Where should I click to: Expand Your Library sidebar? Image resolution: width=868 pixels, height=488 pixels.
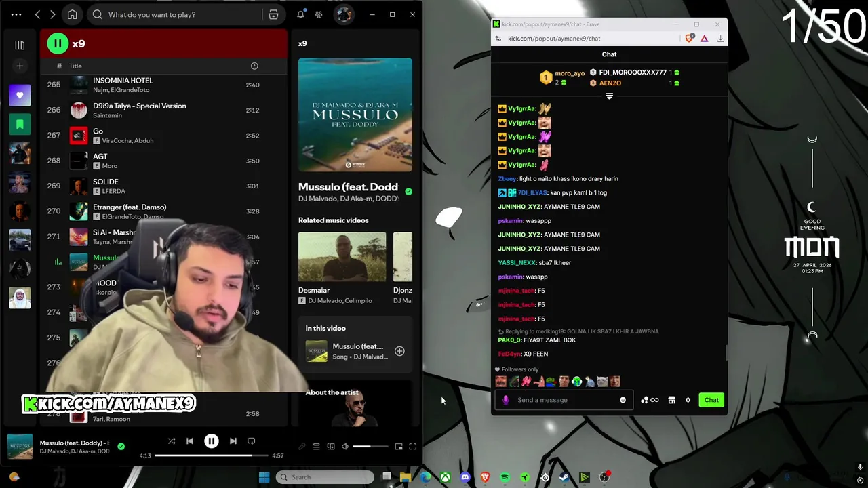click(x=20, y=45)
